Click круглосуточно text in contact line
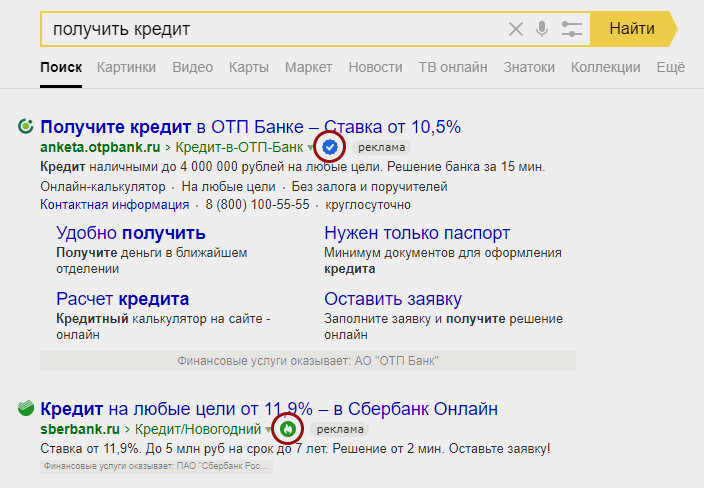This screenshot has height=488, width=704. coord(368,205)
